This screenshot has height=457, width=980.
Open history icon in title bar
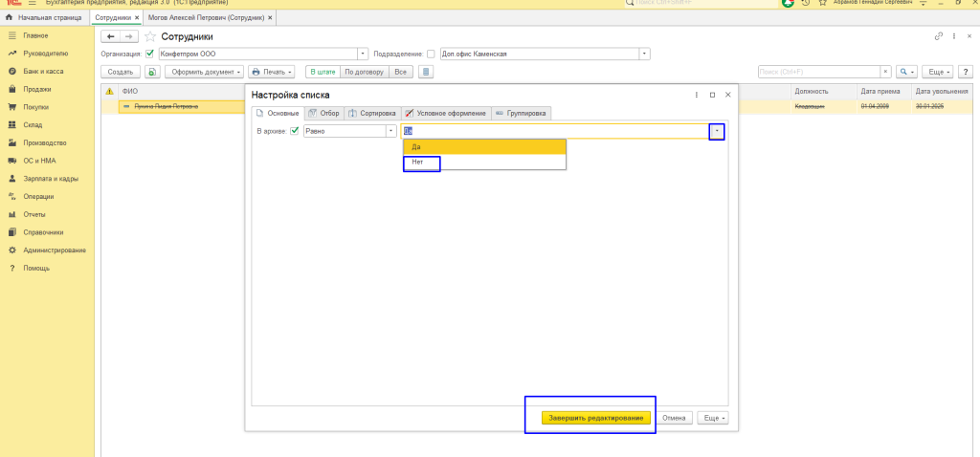(x=807, y=4)
